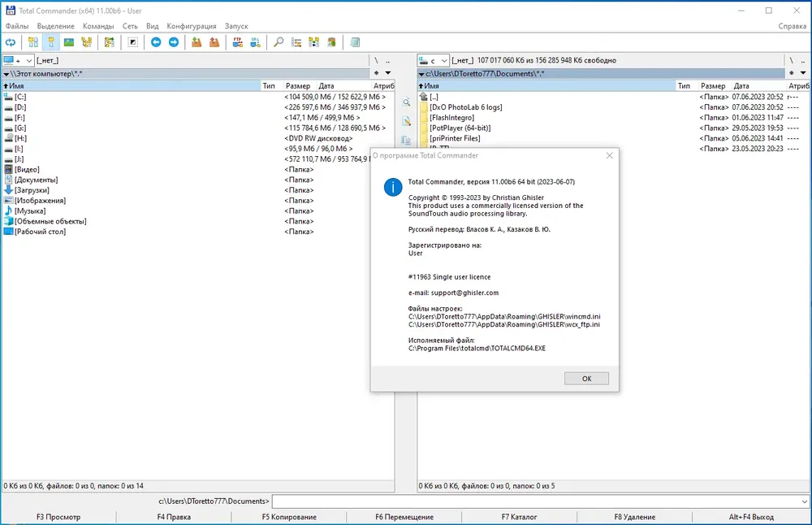Click synchronize directories icon
The height and width of the screenshot is (525, 812).
click(x=313, y=42)
